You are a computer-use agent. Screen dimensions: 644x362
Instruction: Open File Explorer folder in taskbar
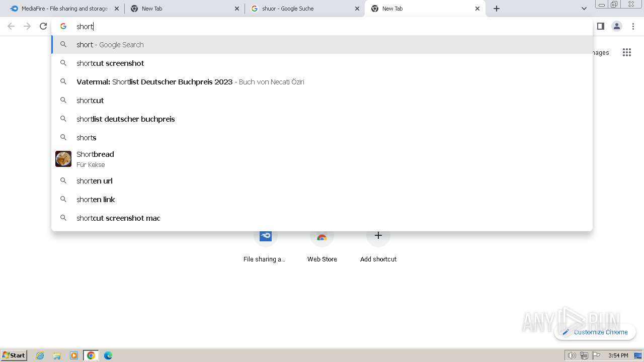[x=57, y=355]
